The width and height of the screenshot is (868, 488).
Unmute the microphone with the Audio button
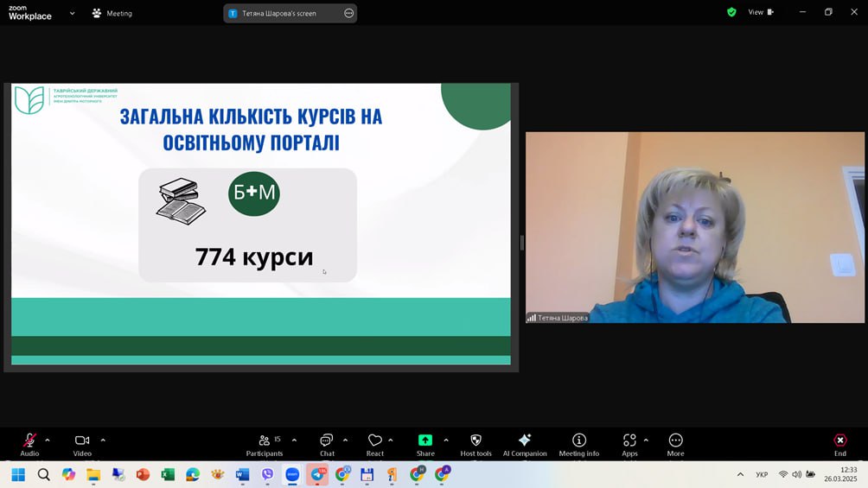pos(29,441)
